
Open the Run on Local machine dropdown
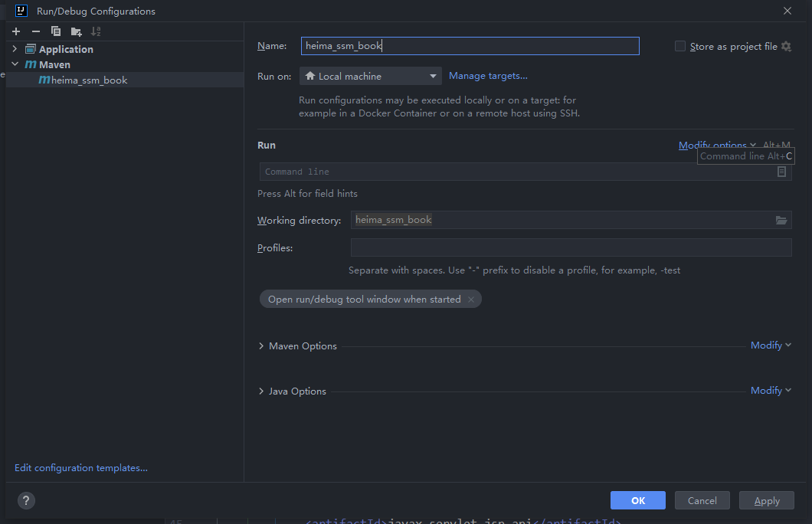371,76
